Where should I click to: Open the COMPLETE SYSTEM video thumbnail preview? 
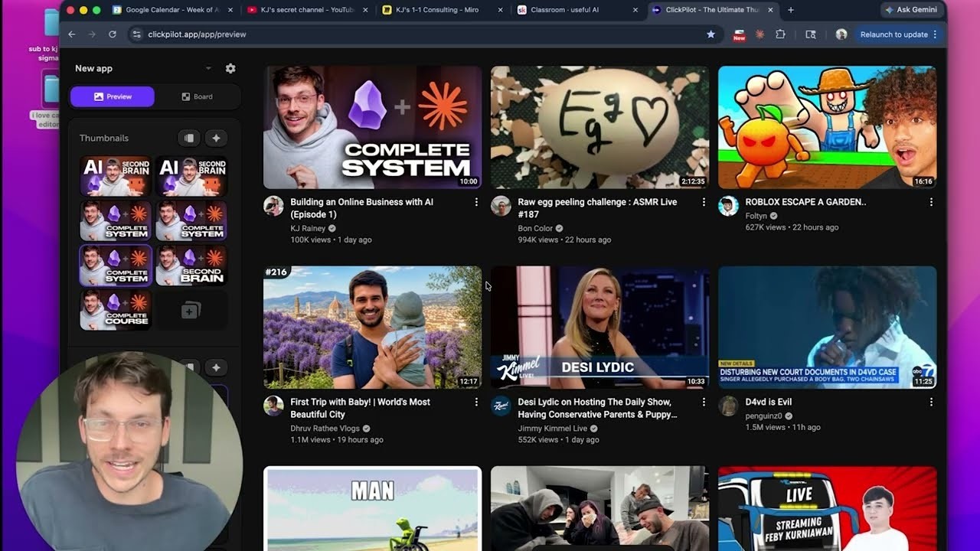372,127
